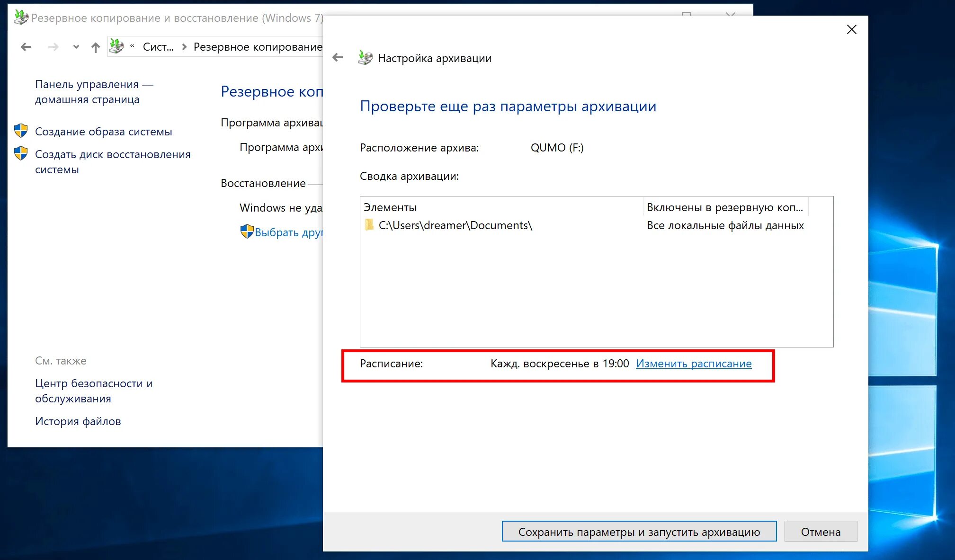Click the Сист... breadcrumb segment
The height and width of the screenshot is (560, 955).
pos(158,47)
